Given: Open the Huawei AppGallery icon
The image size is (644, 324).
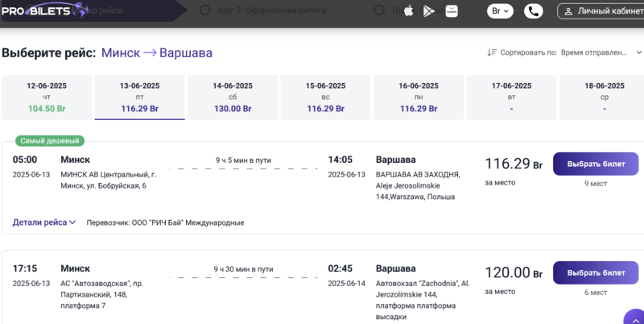Looking at the screenshot, I should pyautogui.click(x=451, y=11).
